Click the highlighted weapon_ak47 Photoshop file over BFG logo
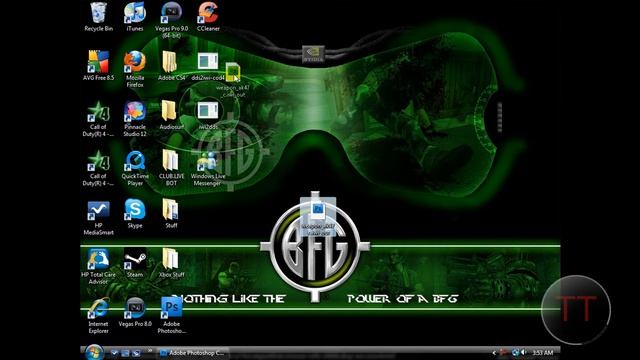 [318, 217]
